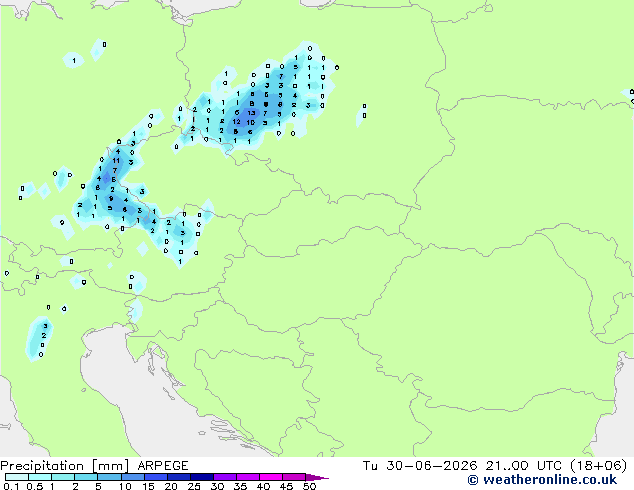Click the 0.5–1 mm legend color swatch
634x490 pixels.
click(x=40, y=477)
